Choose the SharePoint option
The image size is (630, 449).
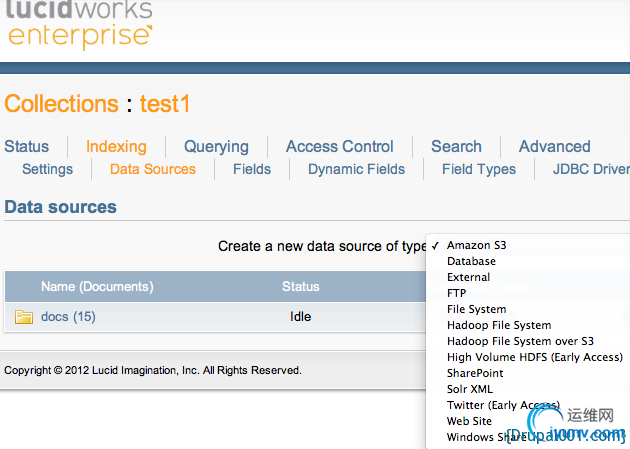click(475, 373)
